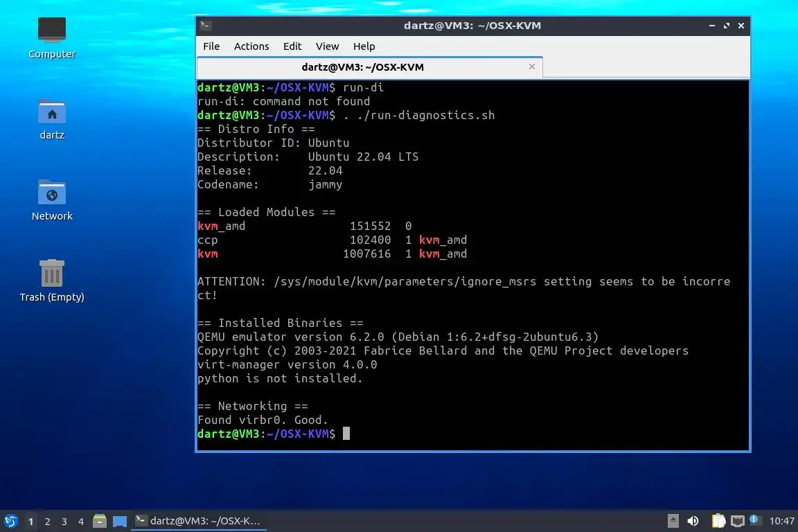Open the Edit menu

pos(292,46)
